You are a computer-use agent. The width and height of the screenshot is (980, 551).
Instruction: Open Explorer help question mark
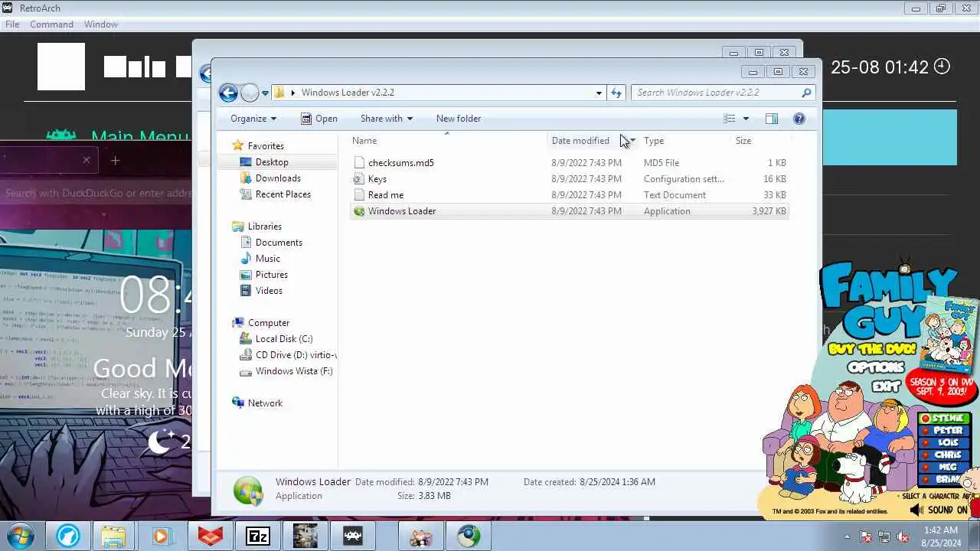(799, 119)
